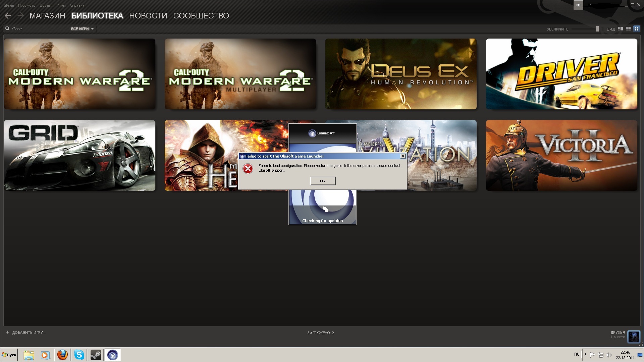
Task: Go back with the Steam back arrow
Action: (8, 15)
